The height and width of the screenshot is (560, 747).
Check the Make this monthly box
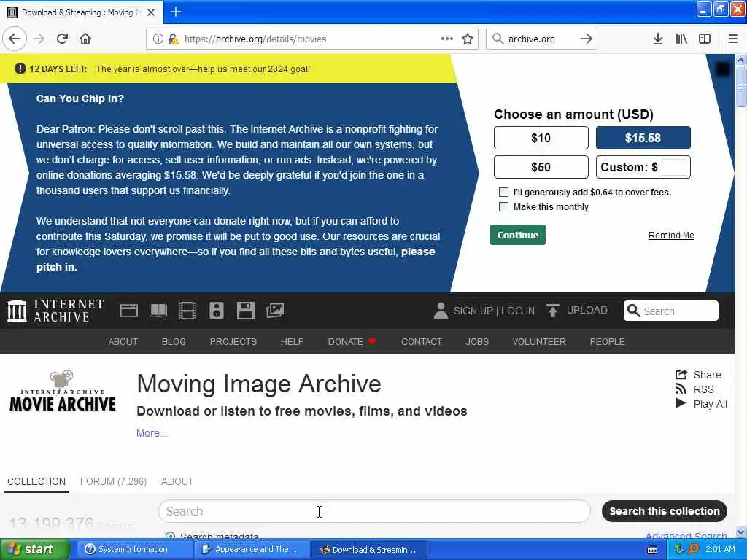click(x=503, y=206)
